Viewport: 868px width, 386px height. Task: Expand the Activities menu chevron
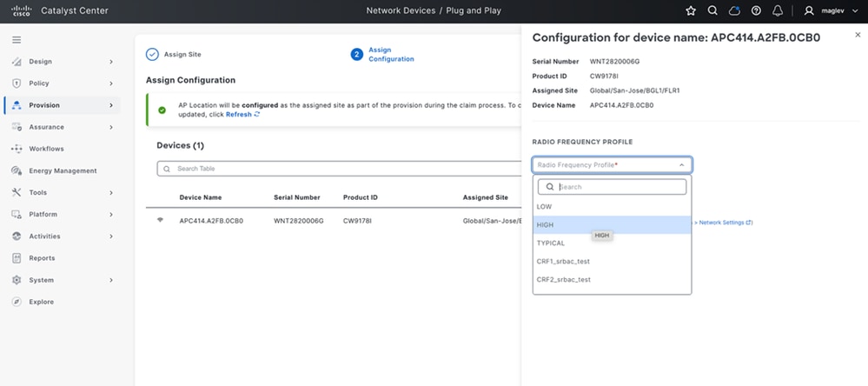(x=111, y=236)
